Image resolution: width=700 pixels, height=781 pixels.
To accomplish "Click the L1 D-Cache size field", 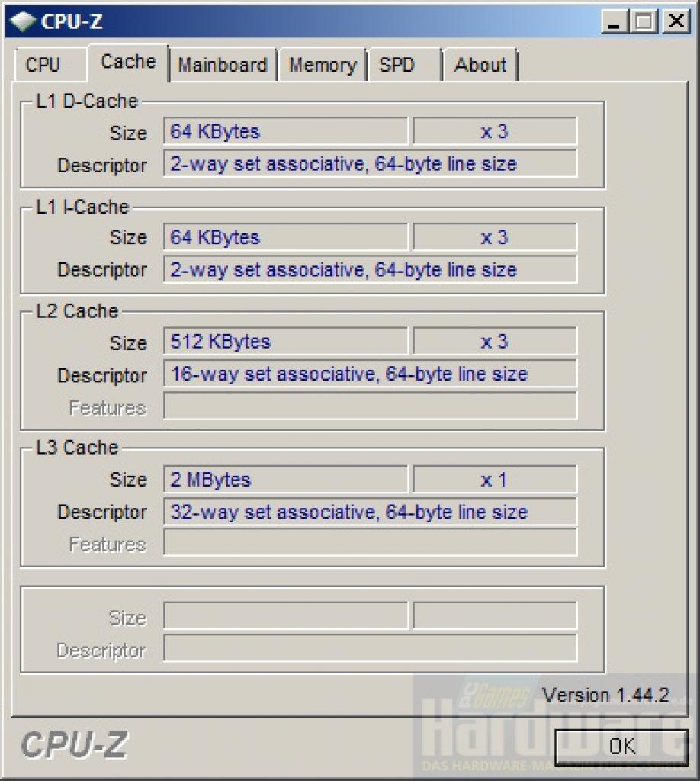I will click(x=285, y=131).
